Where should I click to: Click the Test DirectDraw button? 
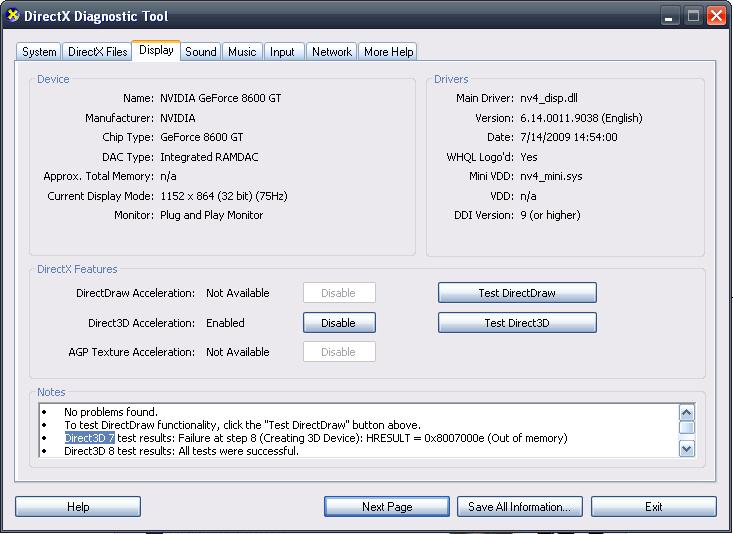click(x=517, y=293)
